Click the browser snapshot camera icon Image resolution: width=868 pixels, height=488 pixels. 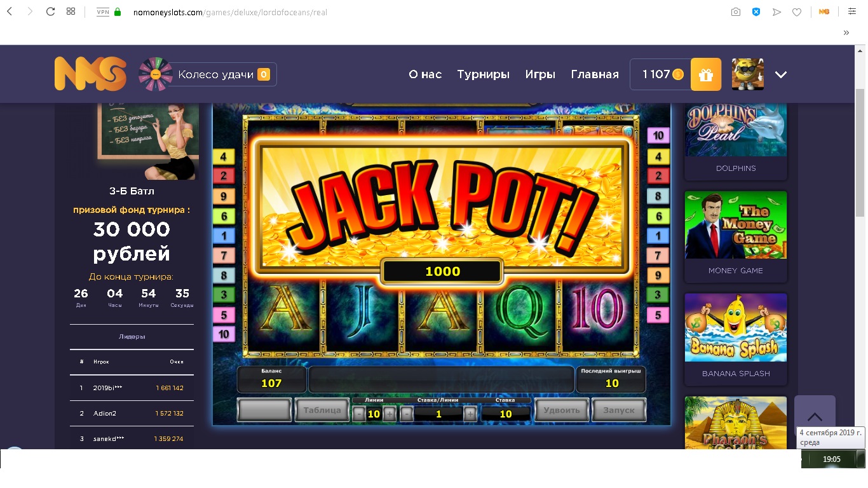[x=736, y=11]
